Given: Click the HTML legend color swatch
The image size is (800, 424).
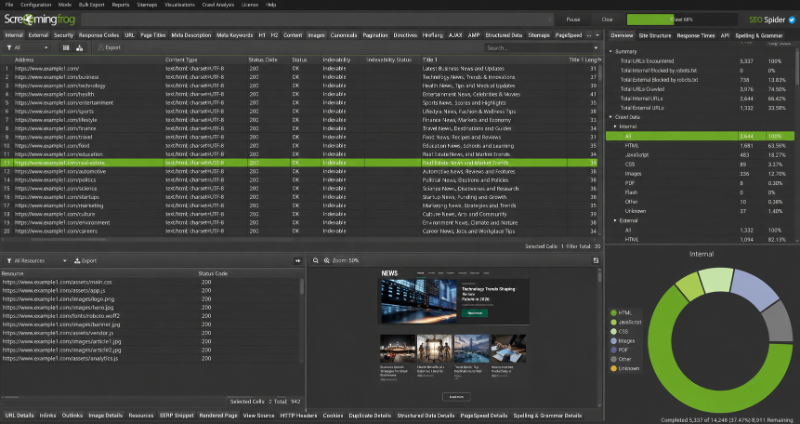Looking at the screenshot, I should pos(613,313).
